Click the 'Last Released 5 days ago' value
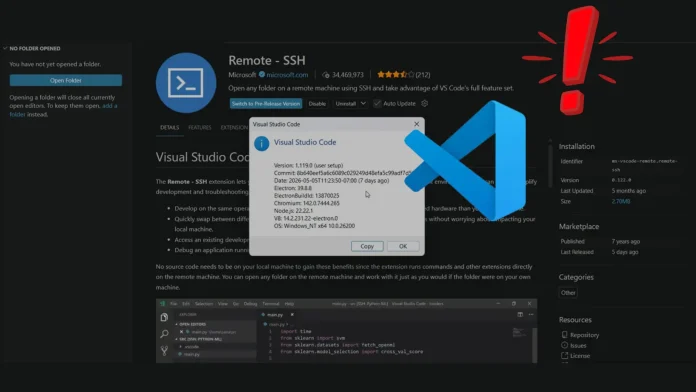The width and height of the screenshot is (696, 392). pos(625,252)
